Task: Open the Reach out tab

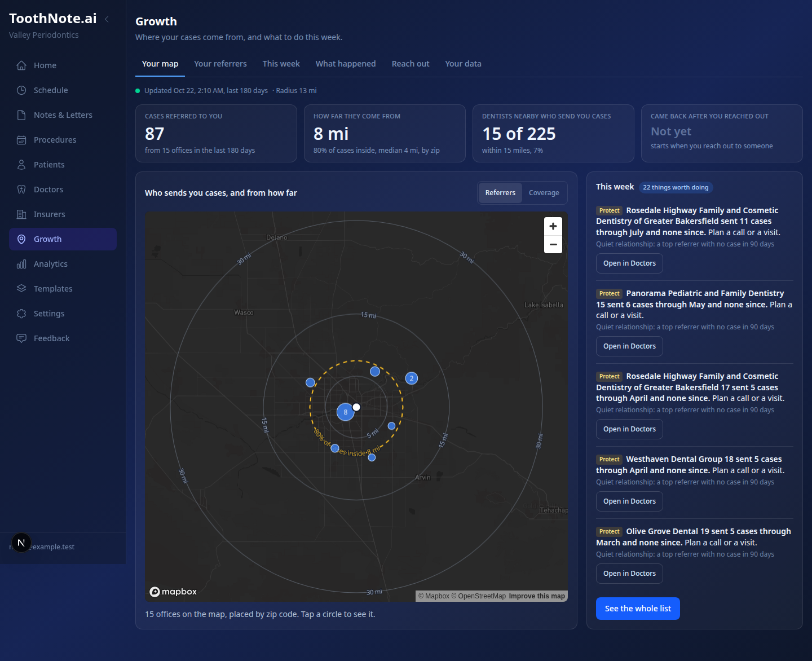Action: 411,64
